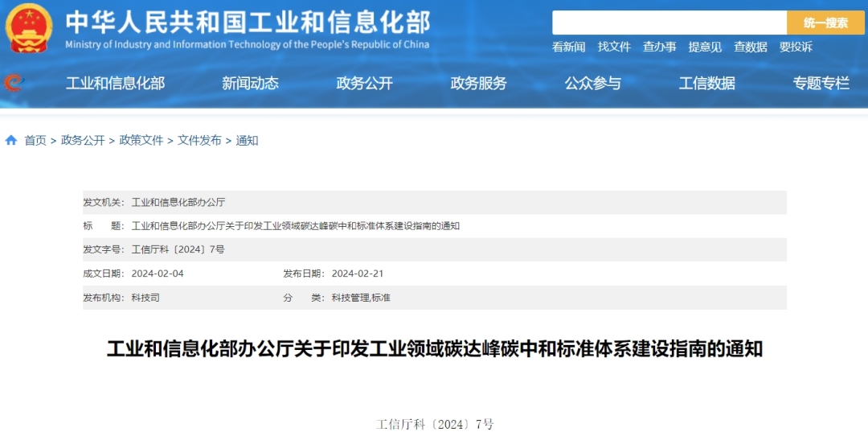Screen dimensions: 868x436
Task: Click 政策文件 in the breadcrumb
Action: [141, 140]
